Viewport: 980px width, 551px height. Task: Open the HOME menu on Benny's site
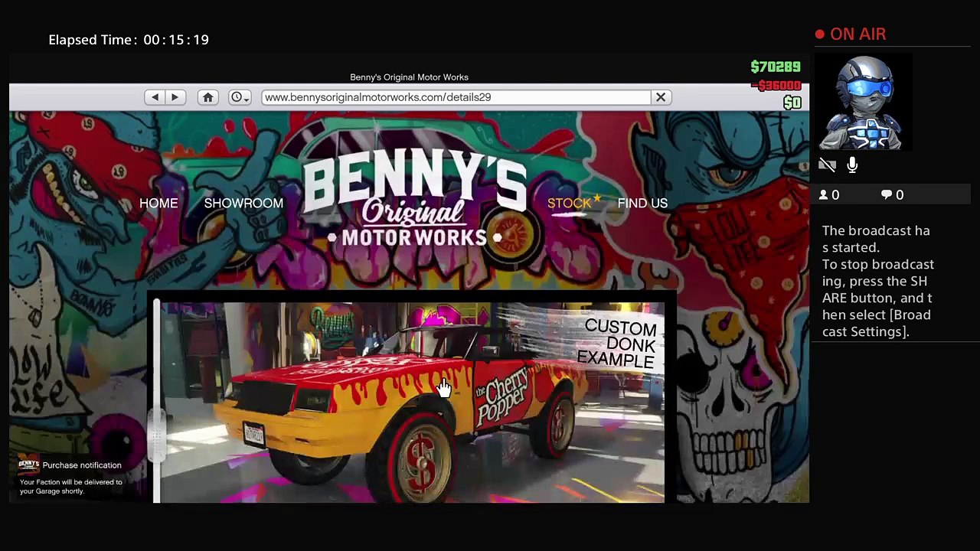coord(158,203)
